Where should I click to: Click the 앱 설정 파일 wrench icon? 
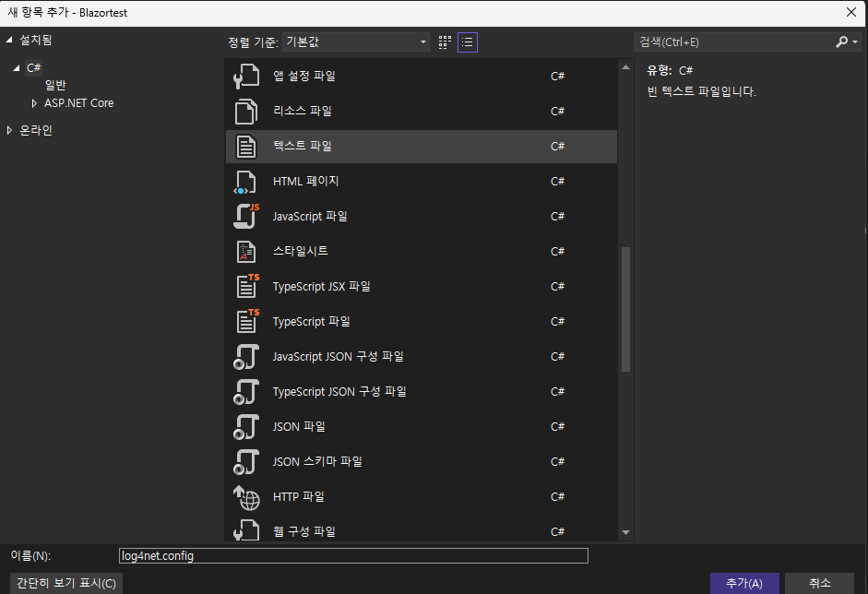246,77
